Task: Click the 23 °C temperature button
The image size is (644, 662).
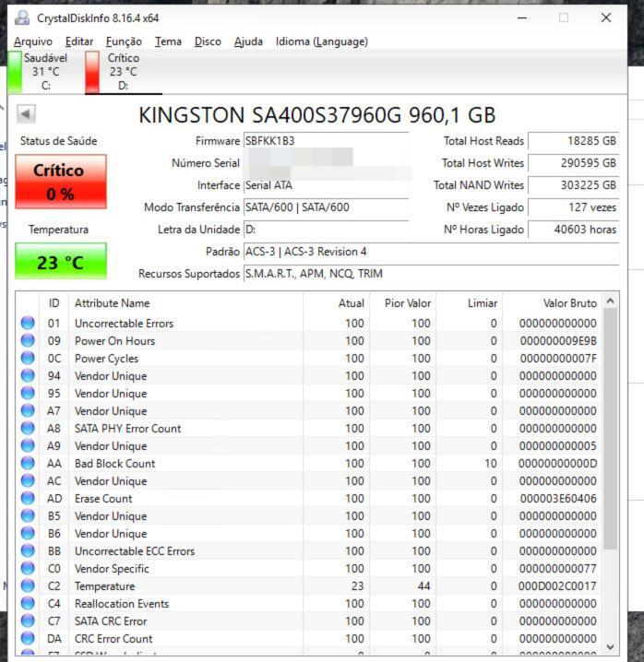Action: [61, 261]
